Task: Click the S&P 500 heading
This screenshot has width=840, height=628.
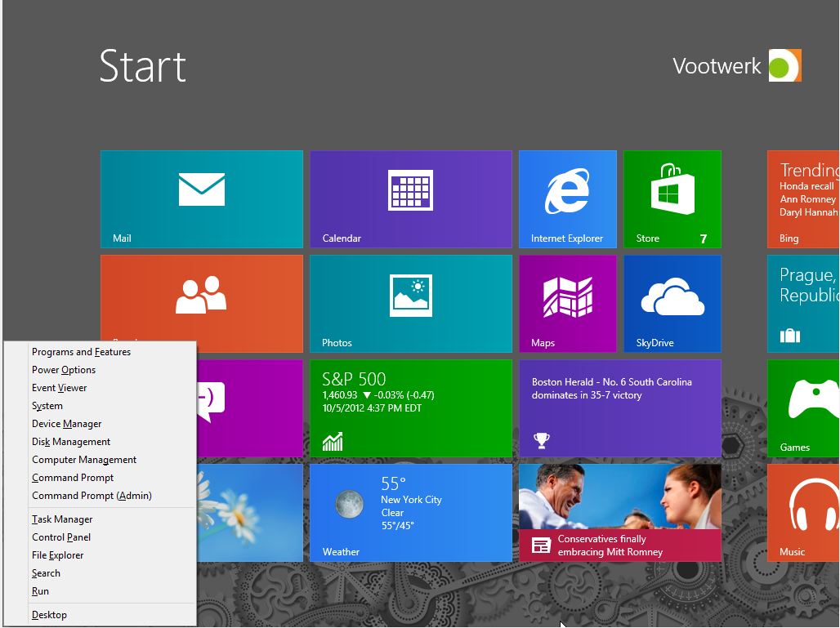Action: pos(354,379)
